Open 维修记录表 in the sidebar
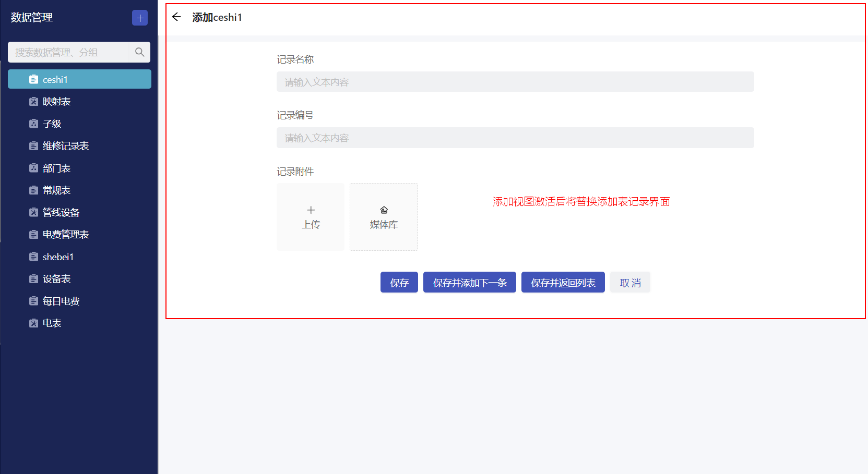868x474 pixels. [79, 146]
